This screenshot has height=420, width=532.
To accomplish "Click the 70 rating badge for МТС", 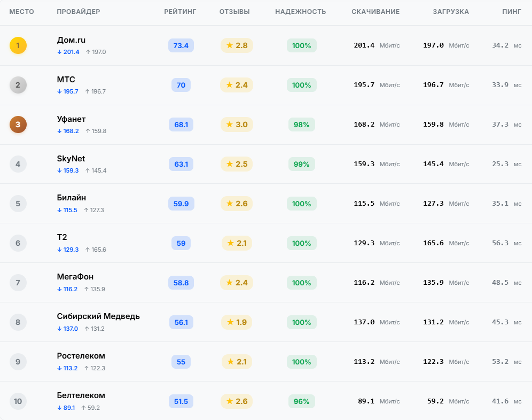I will [x=181, y=85].
